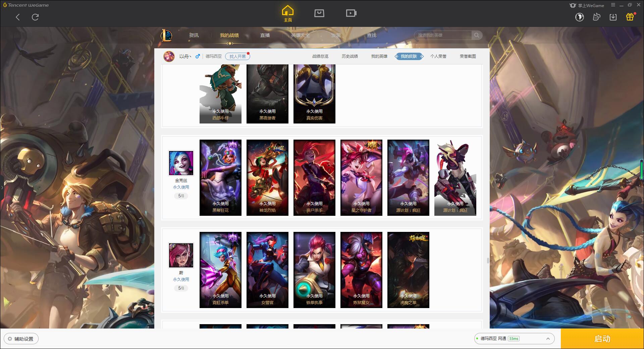This screenshot has width=644, height=349.
Task: Click the green scrollbar at window edge
Action: (642, 169)
